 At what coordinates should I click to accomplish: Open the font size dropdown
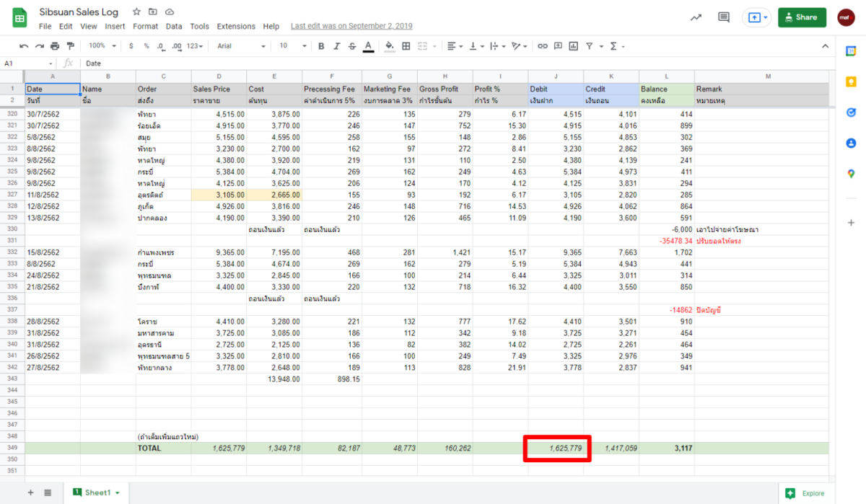292,45
